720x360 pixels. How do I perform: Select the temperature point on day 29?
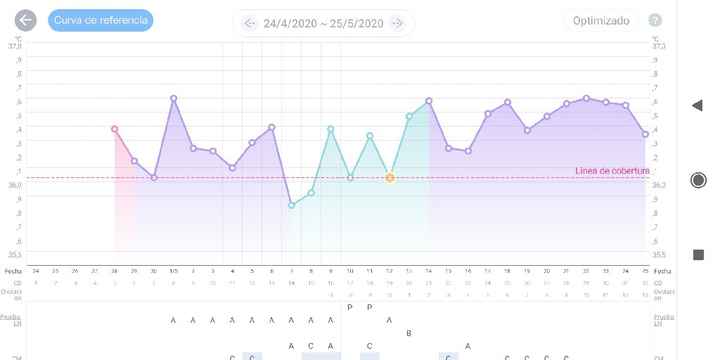pos(134,161)
